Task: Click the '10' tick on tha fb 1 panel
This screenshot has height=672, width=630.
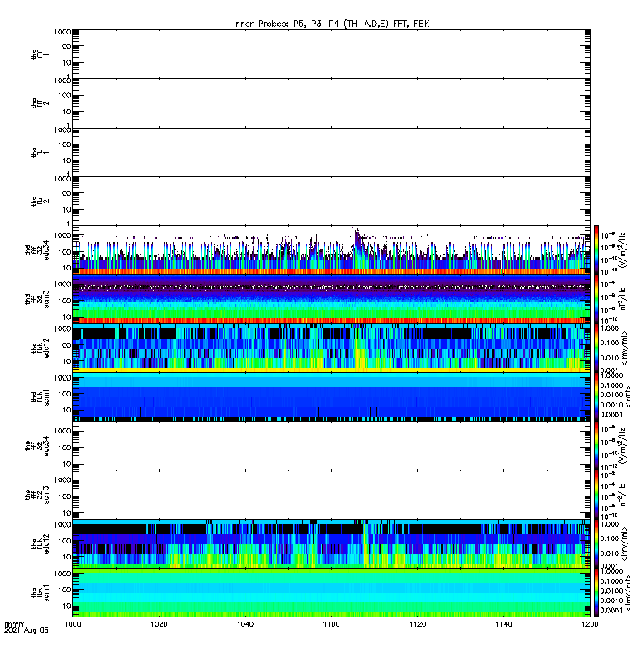Action: coord(66,160)
